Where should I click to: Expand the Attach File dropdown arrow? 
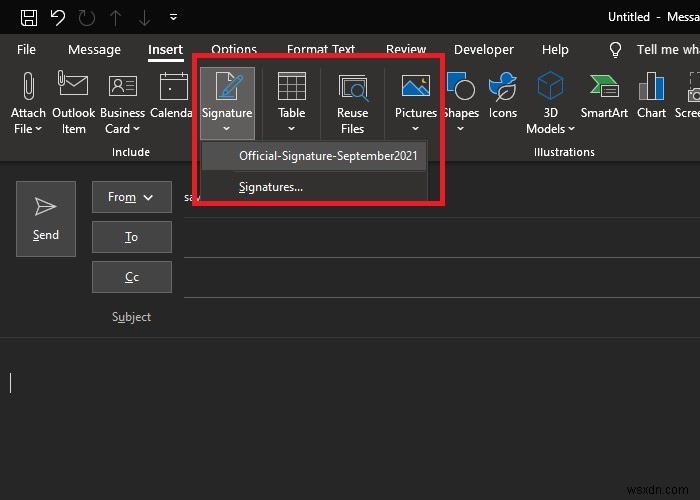click(x=38, y=129)
